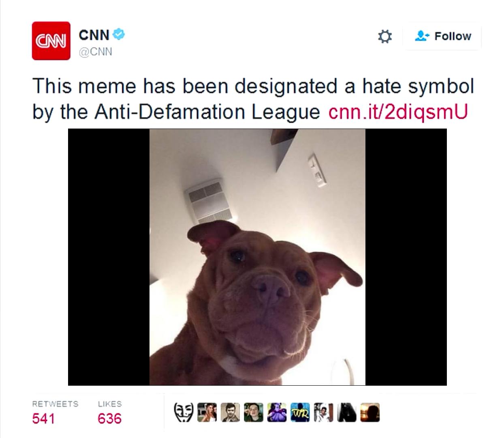Click the black and white dark avatar

tap(347, 412)
